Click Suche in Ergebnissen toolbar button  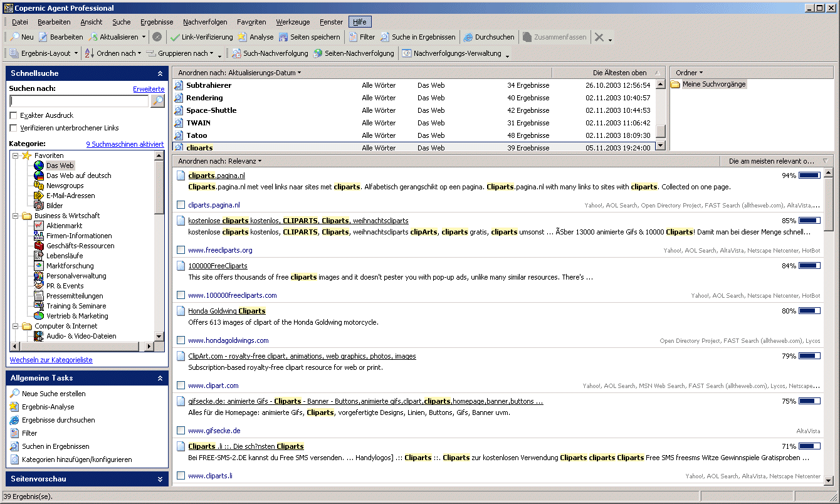coord(418,37)
